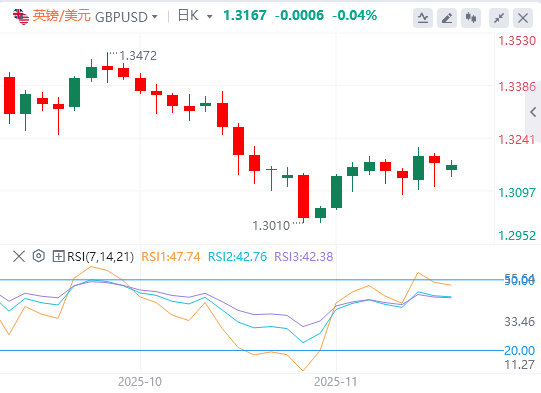Viewport: 541px width, 393px height.
Task: Click the 英镑/美元 pair name
Action: tap(62, 16)
